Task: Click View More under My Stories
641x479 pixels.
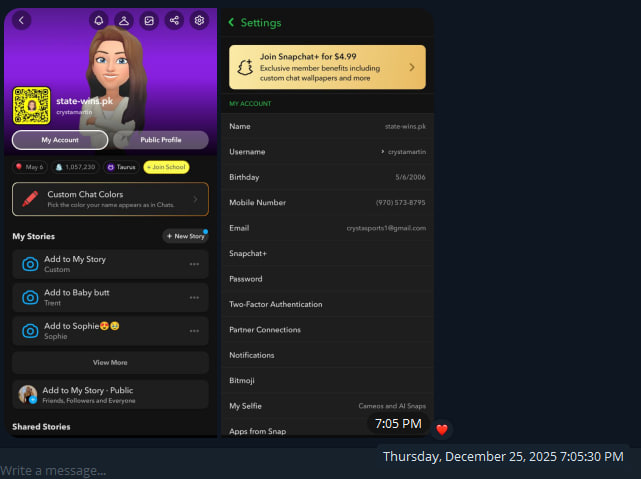Action: (x=110, y=363)
